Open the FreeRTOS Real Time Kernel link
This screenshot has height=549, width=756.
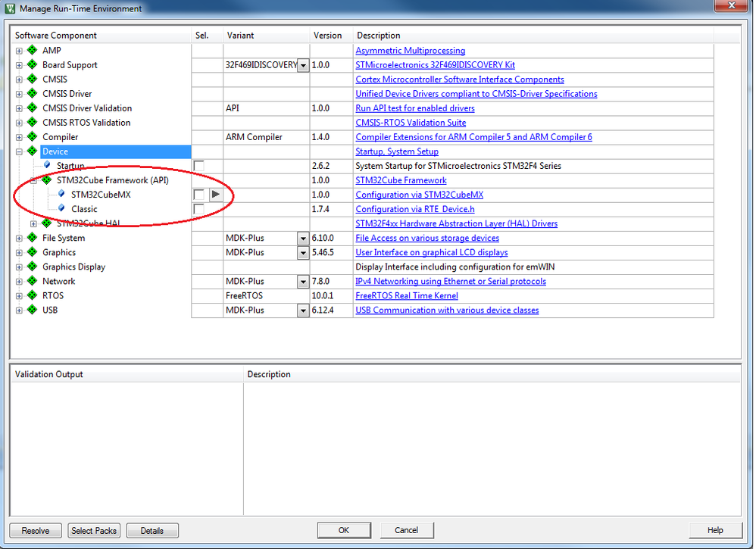pyautogui.click(x=407, y=296)
